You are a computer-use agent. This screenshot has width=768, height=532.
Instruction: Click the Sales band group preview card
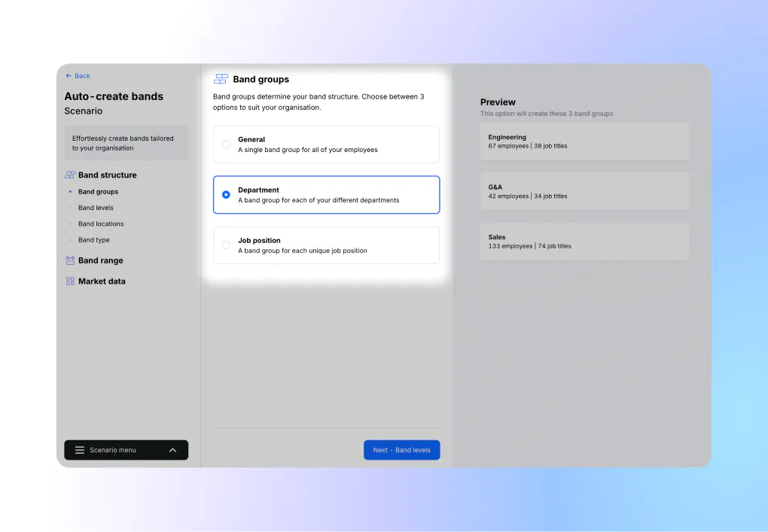tap(584, 242)
